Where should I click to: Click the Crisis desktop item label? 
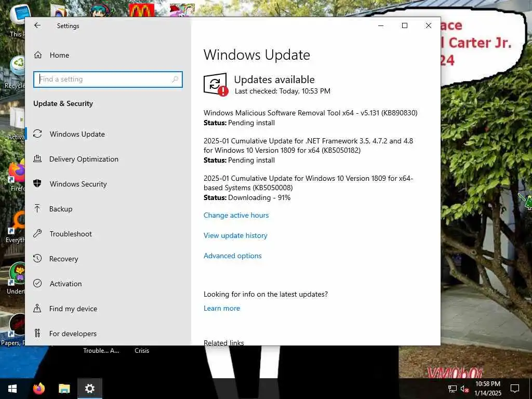[x=142, y=351]
